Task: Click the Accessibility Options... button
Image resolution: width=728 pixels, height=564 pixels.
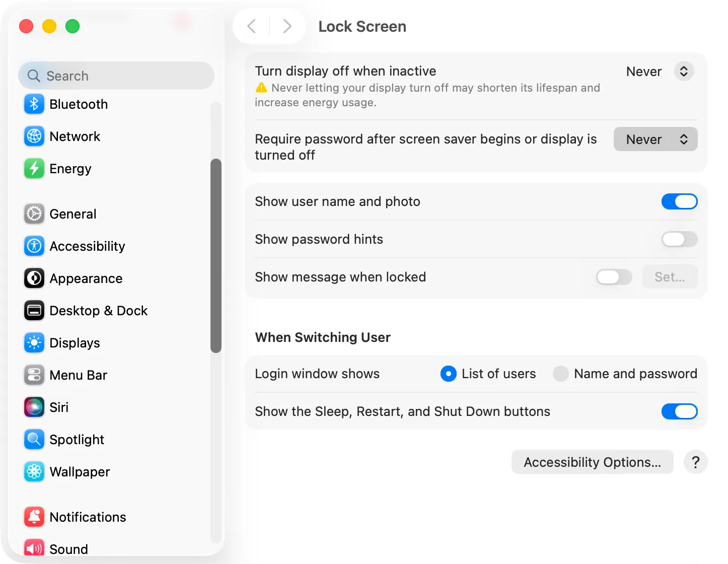Action: (593, 462)
